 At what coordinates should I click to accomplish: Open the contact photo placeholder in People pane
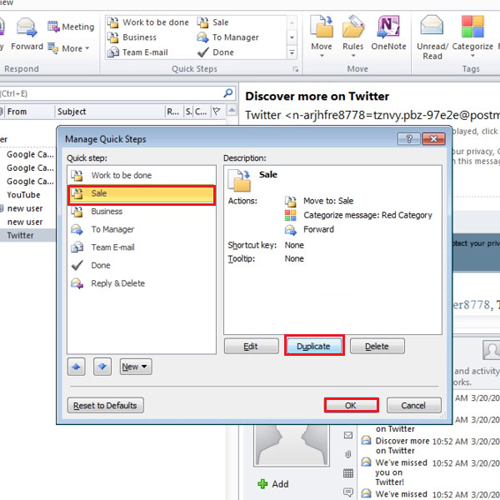[291, 446]
